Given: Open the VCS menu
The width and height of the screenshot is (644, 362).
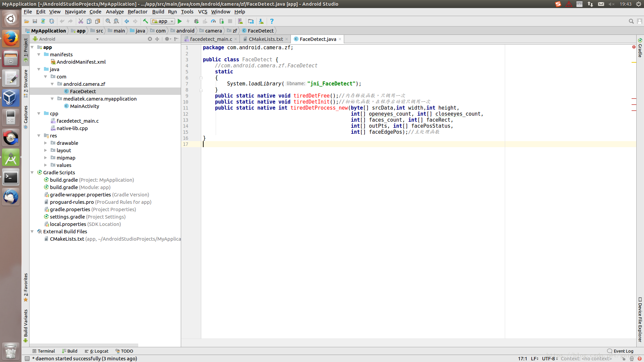Looking at the screenshot, I should pyautogui.click(x=203, y=12).
